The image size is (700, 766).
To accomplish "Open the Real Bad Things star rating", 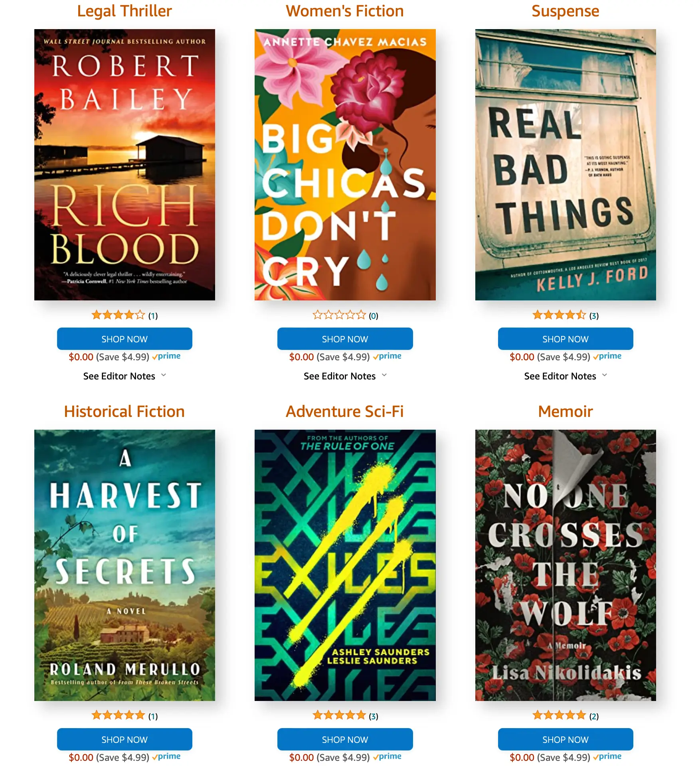I will 559,315.
